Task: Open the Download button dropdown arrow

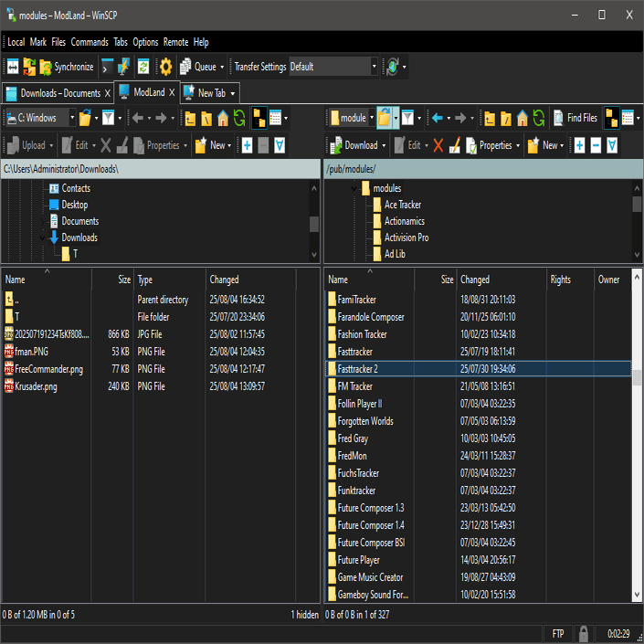Action: tap(384, 146)
